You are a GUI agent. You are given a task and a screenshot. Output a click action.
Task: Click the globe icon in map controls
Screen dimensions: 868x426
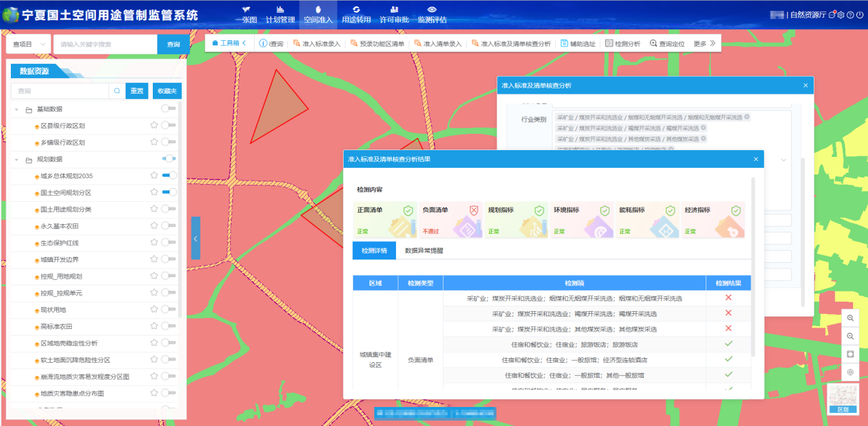850,372
